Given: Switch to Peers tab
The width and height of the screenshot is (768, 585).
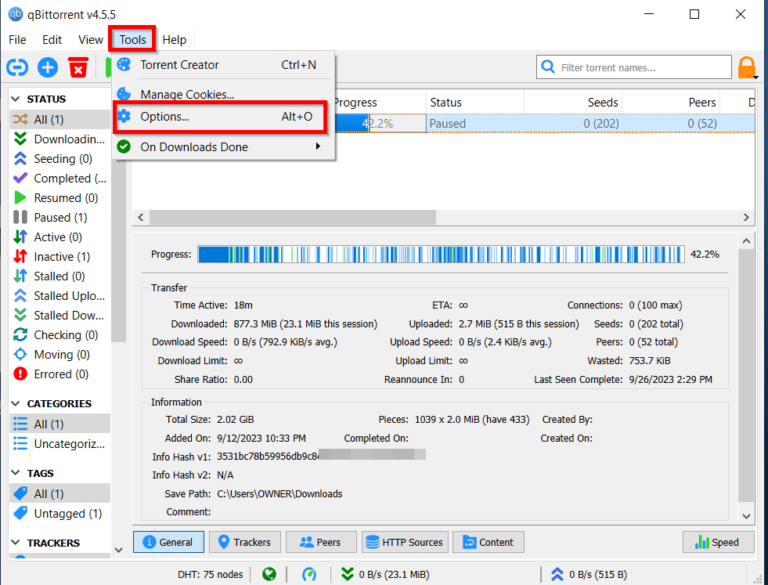Looking at the screenshot, I should [321, 542].
